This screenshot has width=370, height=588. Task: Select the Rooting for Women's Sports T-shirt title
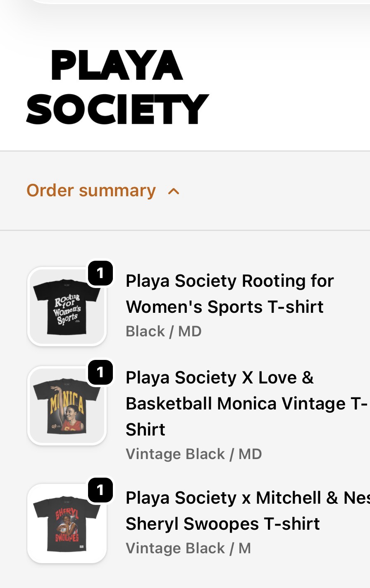[229, 294]
